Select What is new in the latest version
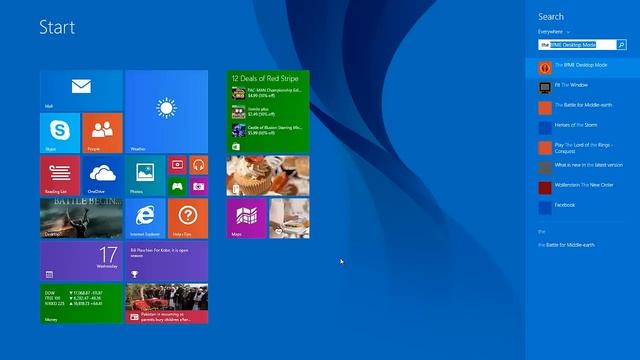Screen dimensions: 640x360 pyautogui.click(x=589, y=165)
